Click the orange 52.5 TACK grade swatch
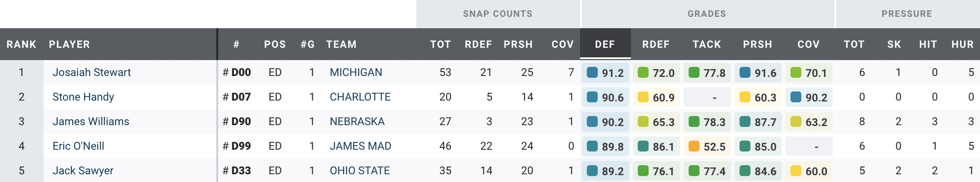980x182 pixels. (694, 147)
